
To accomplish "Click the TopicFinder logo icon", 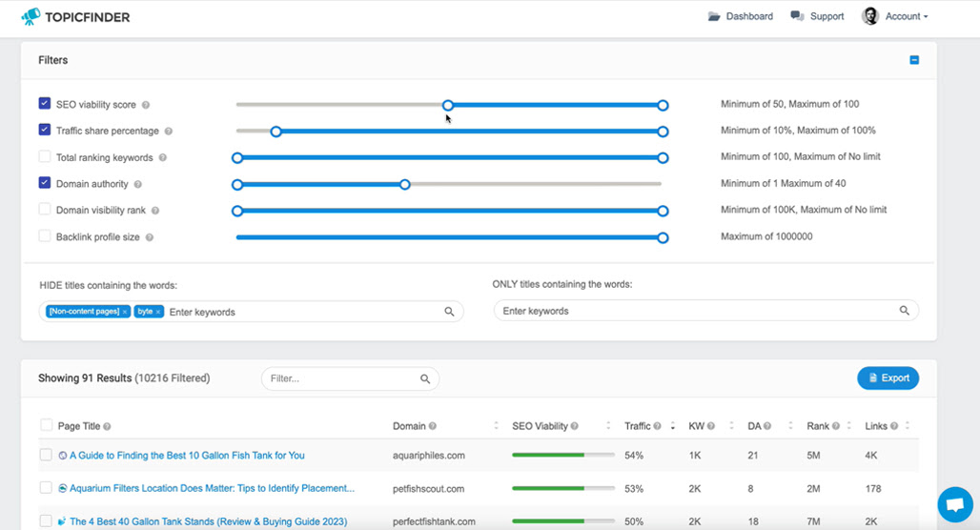I will click(x=30, y=17).
